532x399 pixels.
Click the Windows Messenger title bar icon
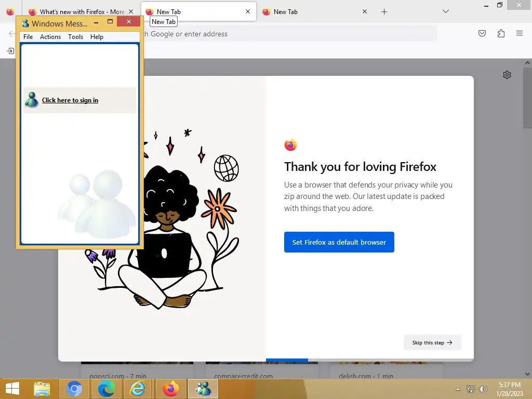(25, 23)
